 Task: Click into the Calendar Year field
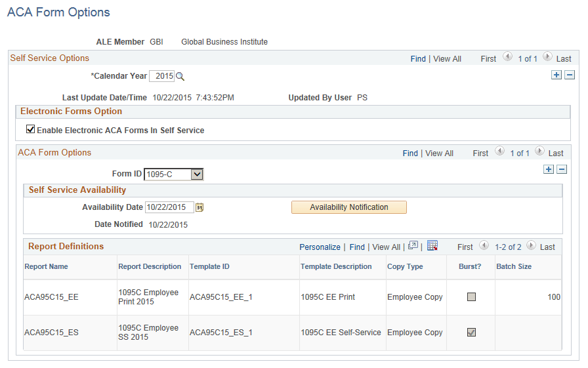pos(162,76)
